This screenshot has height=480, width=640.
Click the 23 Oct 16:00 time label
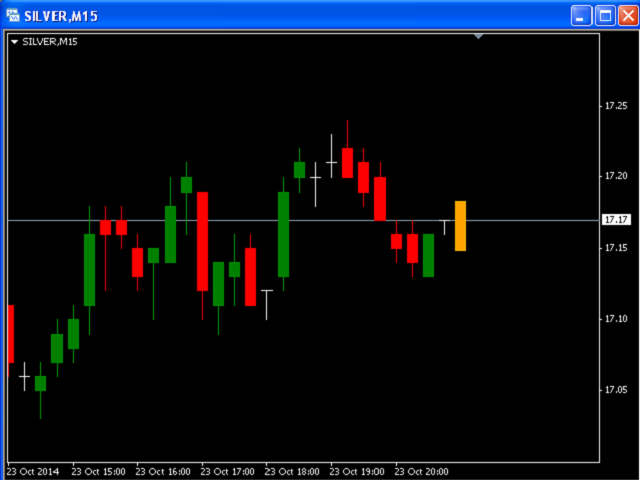163,471
